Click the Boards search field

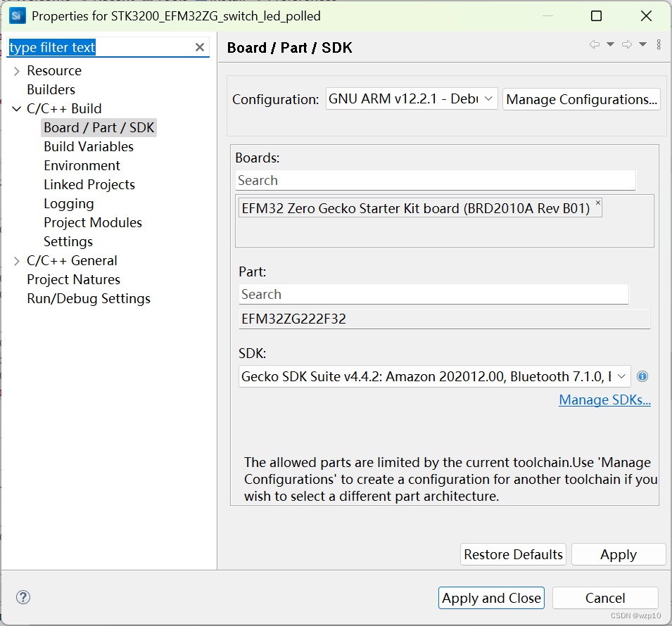pos(436,180)
